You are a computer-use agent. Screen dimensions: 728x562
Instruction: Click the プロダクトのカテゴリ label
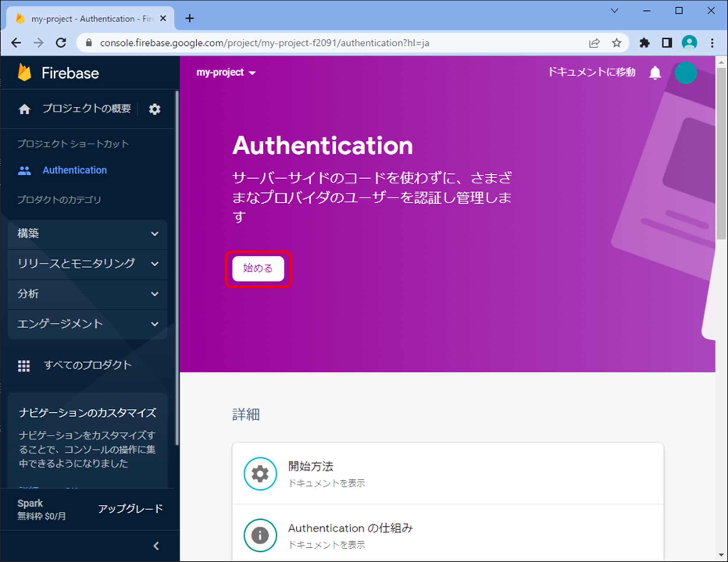(x=59, y=200)
